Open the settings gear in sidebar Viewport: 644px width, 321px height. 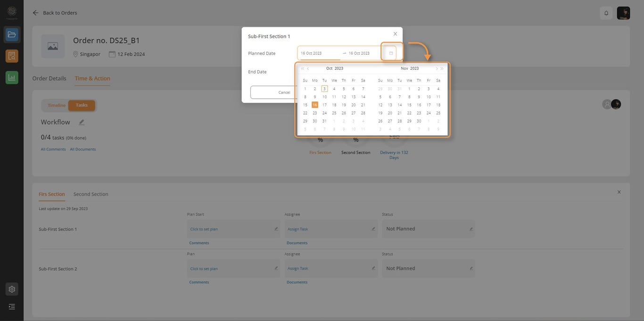tap(12, 289)
